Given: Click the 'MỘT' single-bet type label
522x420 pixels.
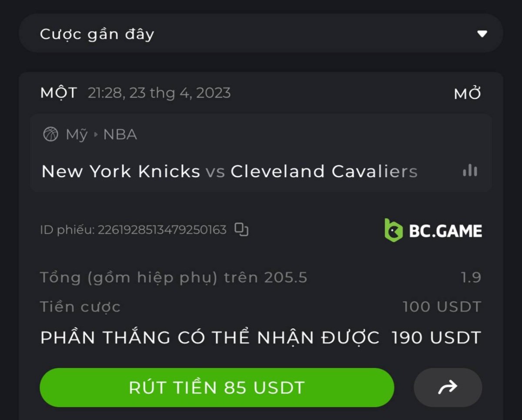Looking at the screenshot, I should click(x=59, y=93).
